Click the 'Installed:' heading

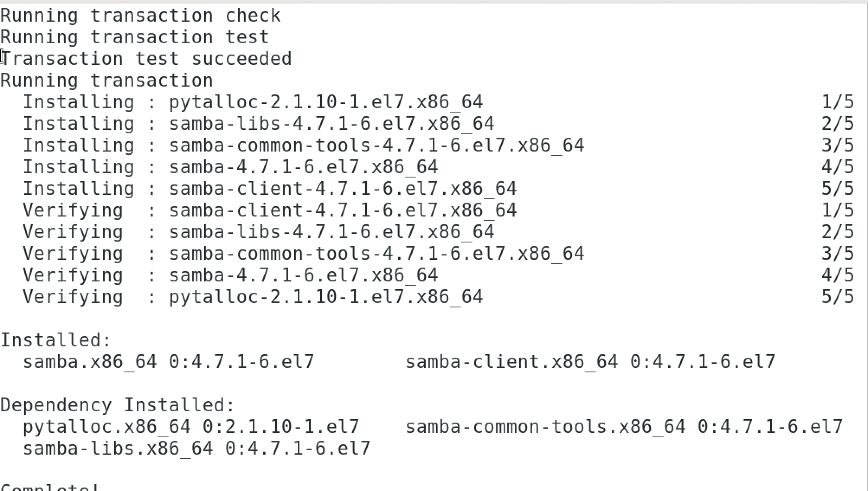[x=56, y=340]
